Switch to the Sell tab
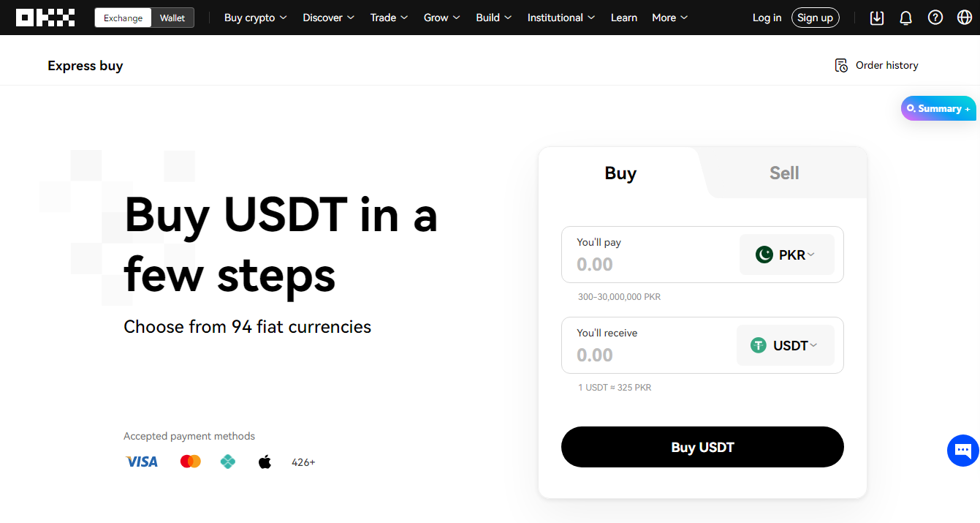Screen dimensions: 980x523 tap(784, 173)
